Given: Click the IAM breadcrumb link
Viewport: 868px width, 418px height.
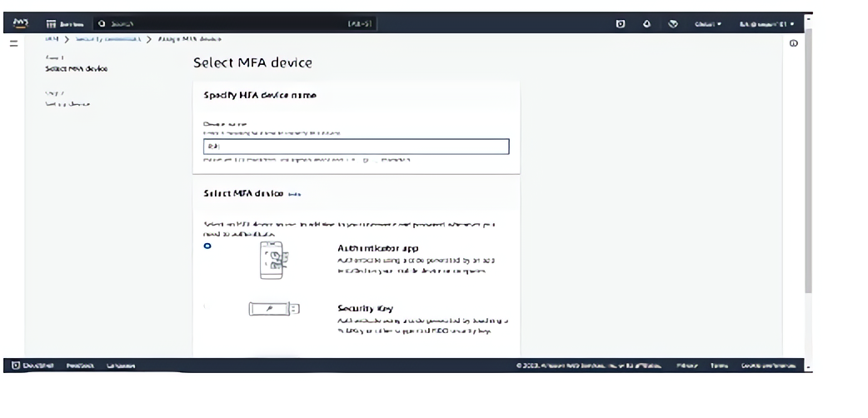Looking at the screenshot, I should point(50,39).
